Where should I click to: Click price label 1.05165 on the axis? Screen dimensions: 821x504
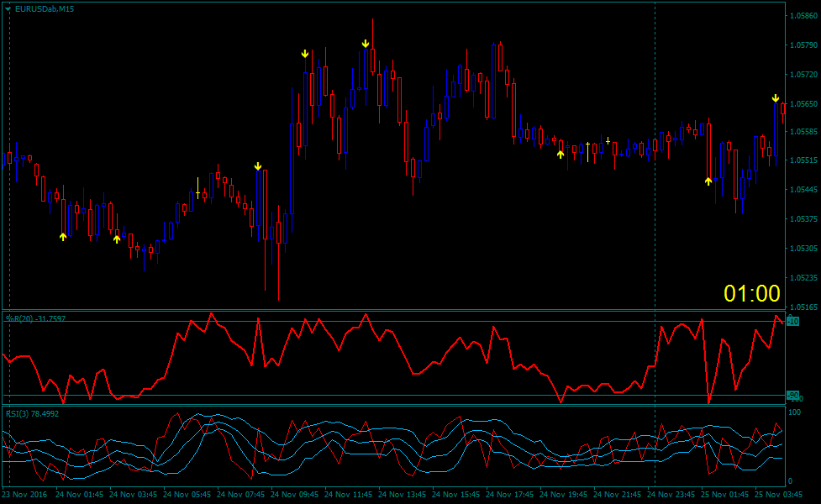803,307
